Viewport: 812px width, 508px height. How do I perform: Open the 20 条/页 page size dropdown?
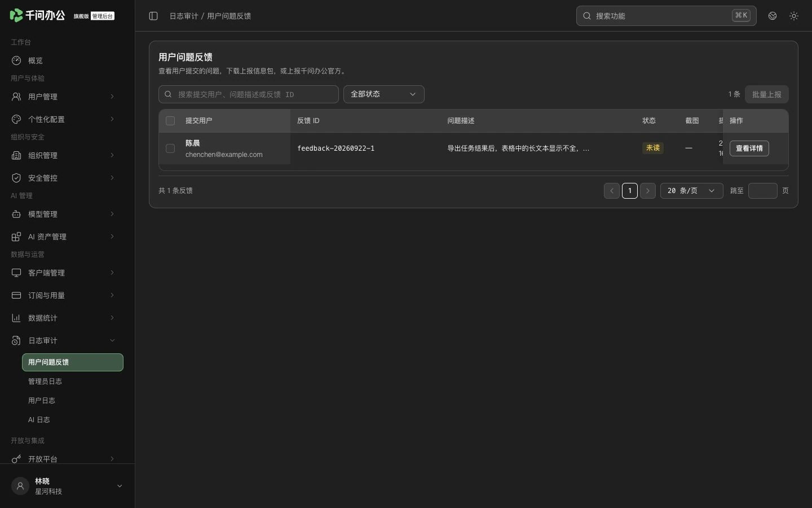pos(692,191)
